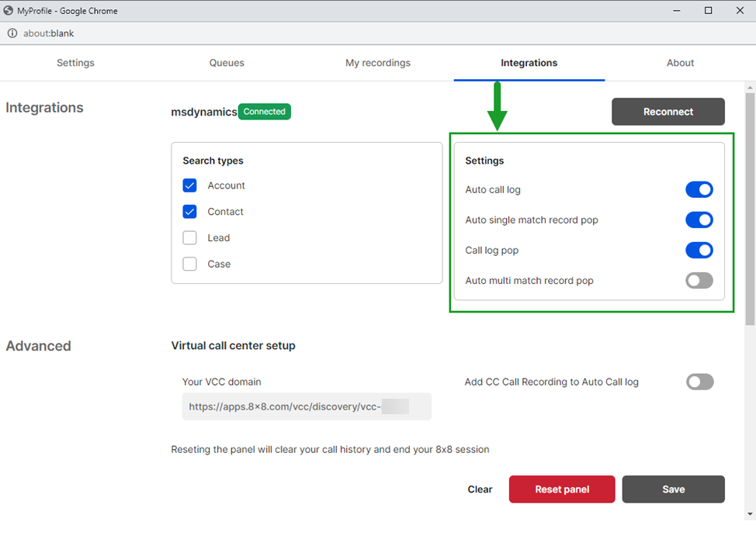Maximize the MyProfile Chrome window

click(708, 11)
